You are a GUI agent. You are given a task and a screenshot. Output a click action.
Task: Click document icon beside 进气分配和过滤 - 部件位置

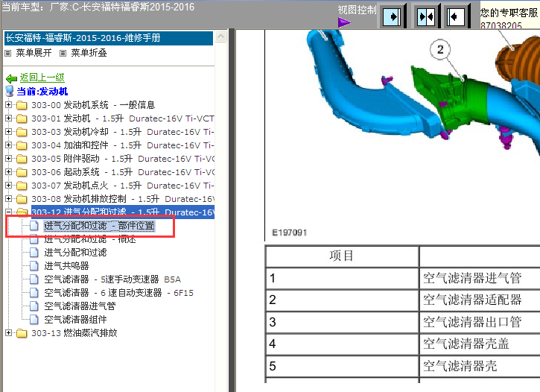click(34, 226)
